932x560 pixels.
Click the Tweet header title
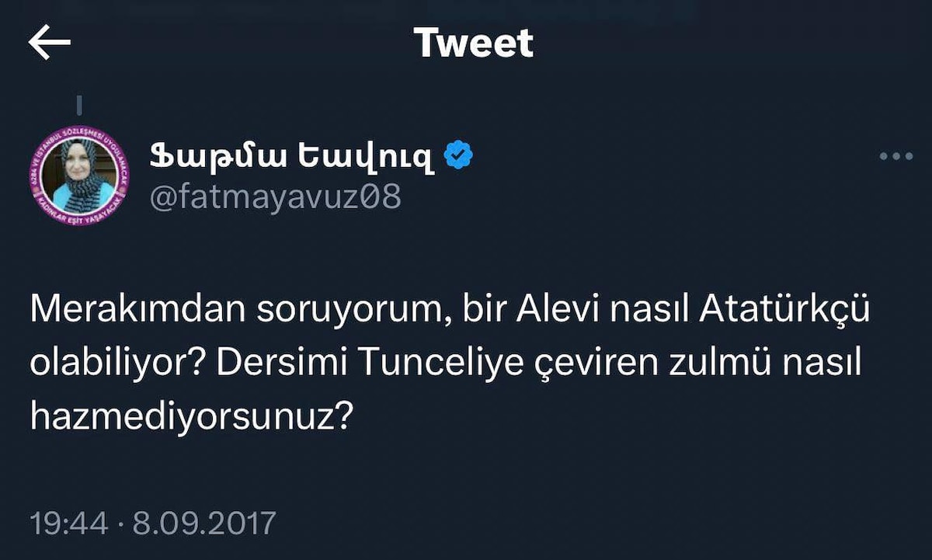(x=473, y=43)
